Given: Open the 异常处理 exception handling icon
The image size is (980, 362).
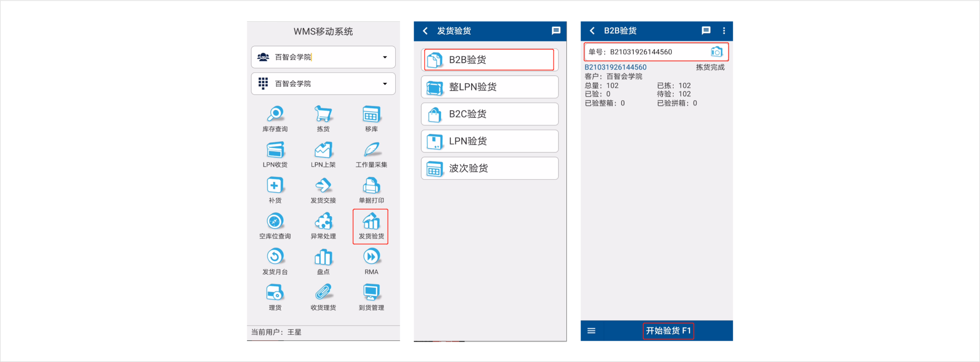Looking at the screenshot, I should 323,222.
